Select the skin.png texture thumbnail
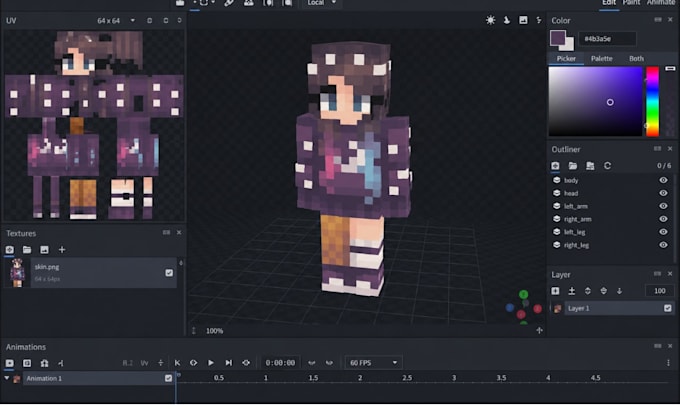680x409 pixels. point(17,272)
